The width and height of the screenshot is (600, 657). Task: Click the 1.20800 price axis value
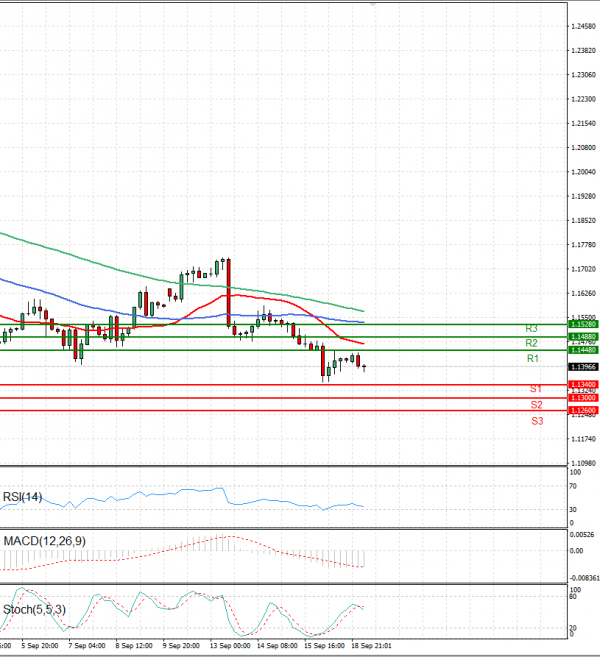584,147
